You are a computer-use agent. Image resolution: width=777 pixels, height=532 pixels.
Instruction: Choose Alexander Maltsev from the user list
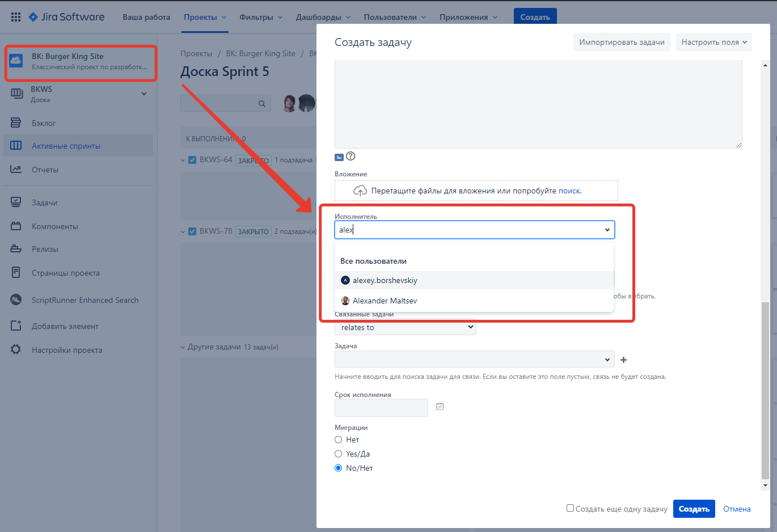click(385, 301)
